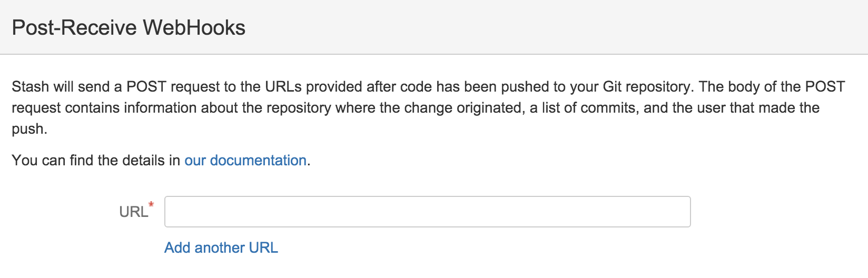The width and height of the screenshot is (868, 278).
Task: Click the word 'our' in the documentation link
Action: 195,160
